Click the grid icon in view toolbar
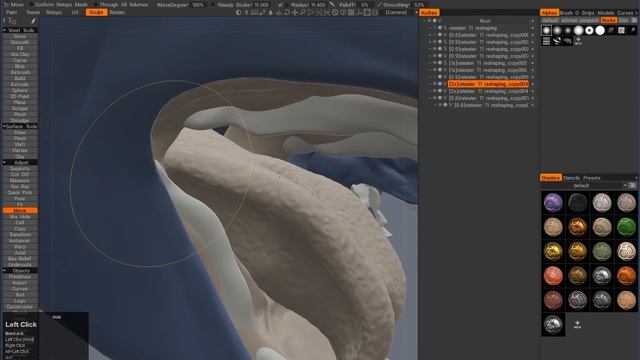Screen dimensions: 640x360 351,13
